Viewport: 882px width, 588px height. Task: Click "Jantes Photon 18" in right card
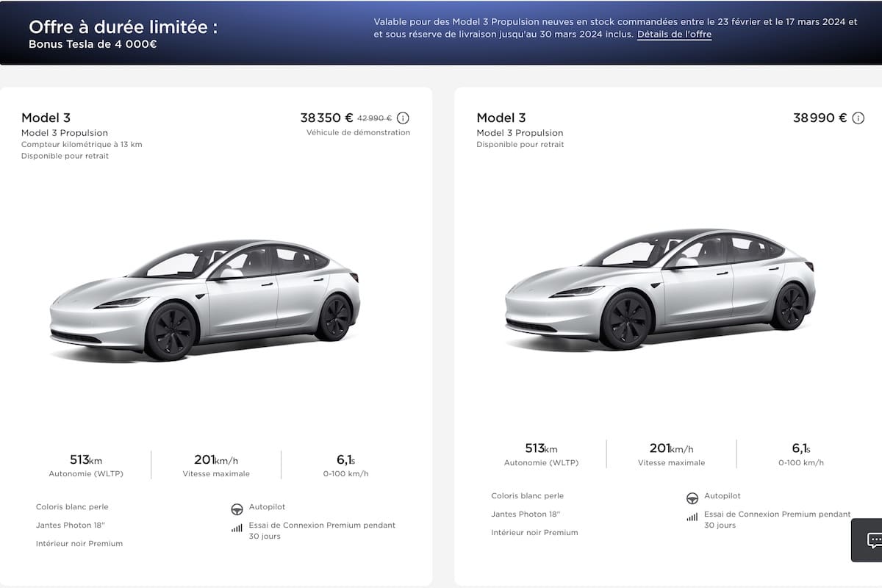tap(526, 514)
